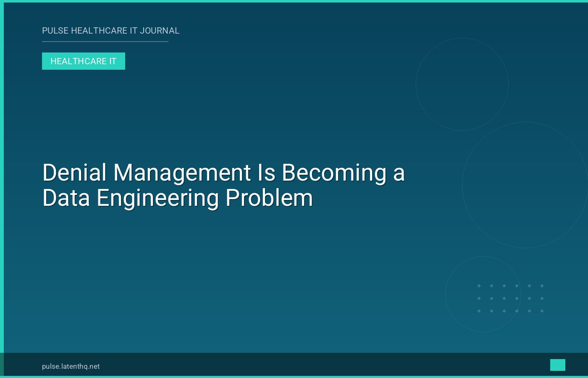588x378 pixels.
Task: Click the bottom-right dot of the dotted grid
Action: click(x=542, y=311)
